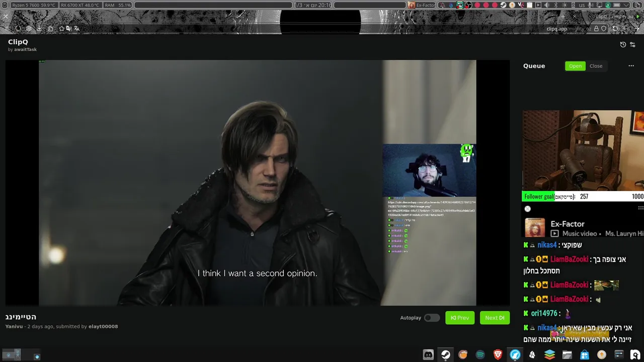
Task: Open the browser hamburger menu icon
Action: (7, 29)
